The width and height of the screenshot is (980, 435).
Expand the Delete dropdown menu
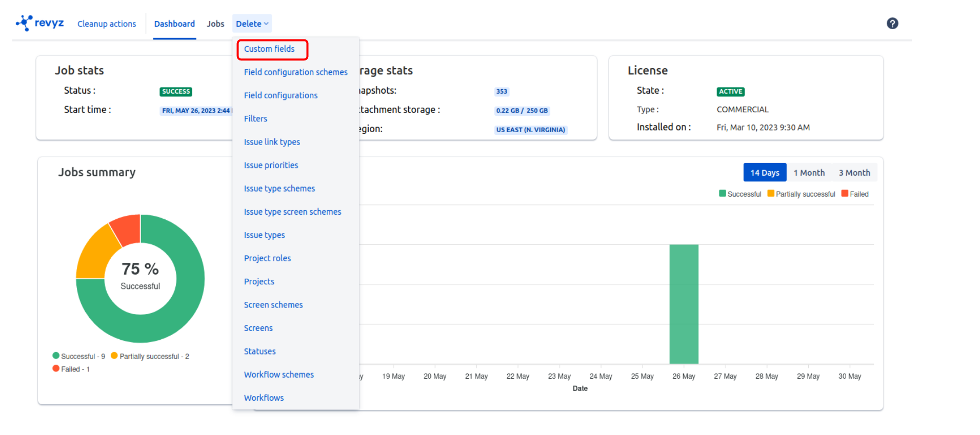[252, 24]
